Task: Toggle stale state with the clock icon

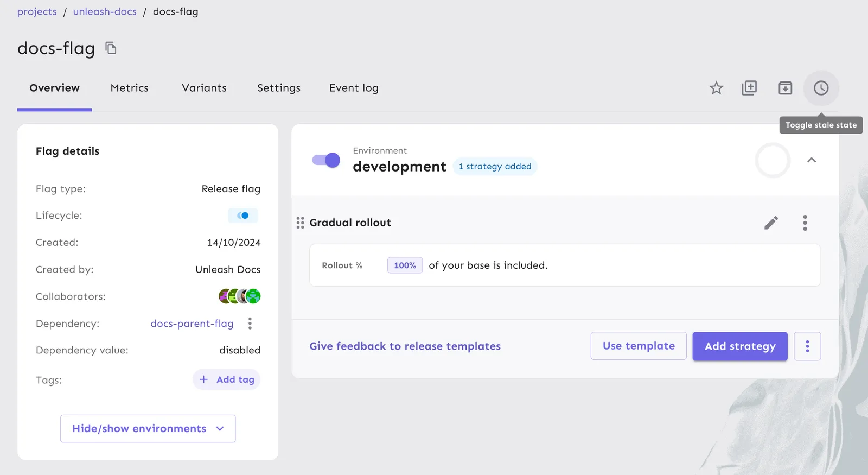Action: 821,88
